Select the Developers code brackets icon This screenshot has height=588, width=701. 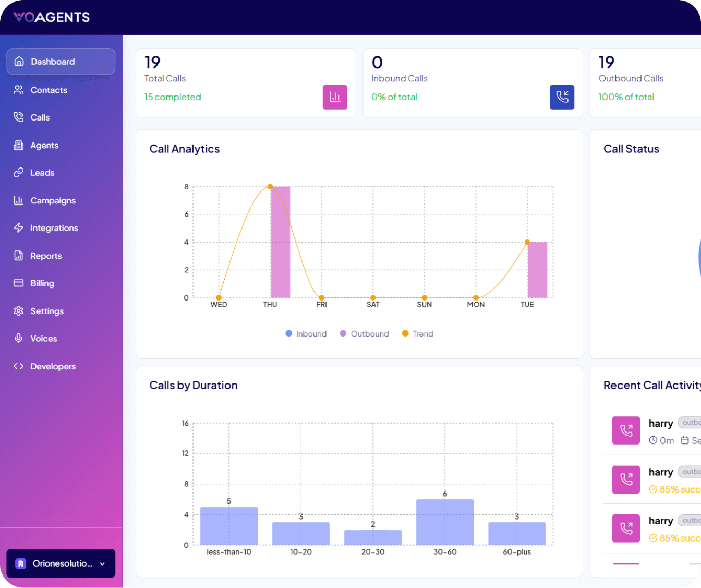point(19,366)
